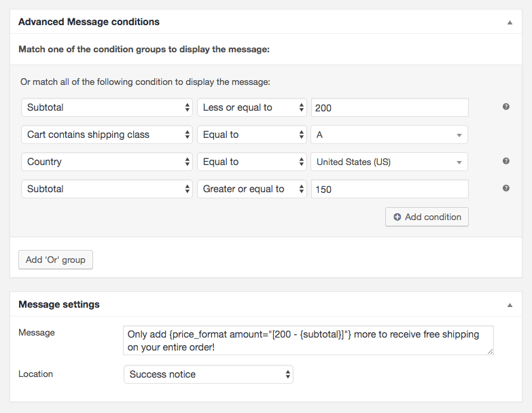The width and height of the screenshot is (532, 413).
Task: Open first Subtotal condition type dropdown
Action: [x=107, y=107]
